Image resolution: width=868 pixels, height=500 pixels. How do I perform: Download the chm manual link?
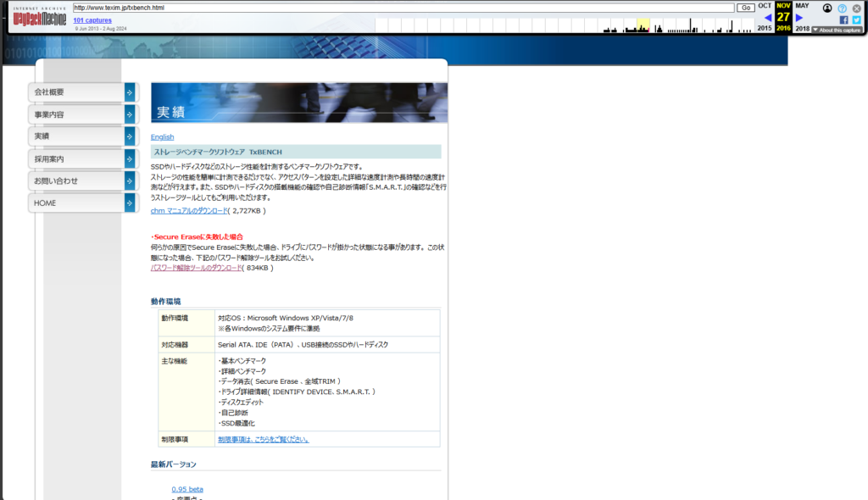(x=189, y=210)
